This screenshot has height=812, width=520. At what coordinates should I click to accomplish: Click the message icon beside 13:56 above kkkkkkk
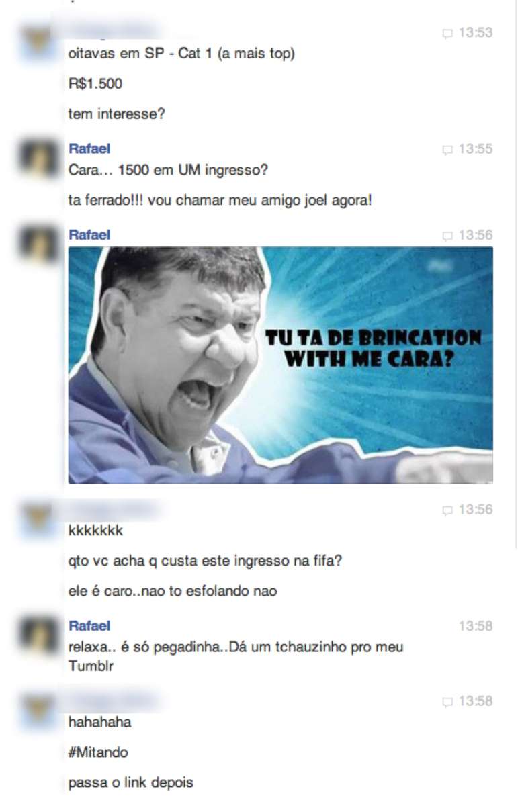[x=448, y=510]
